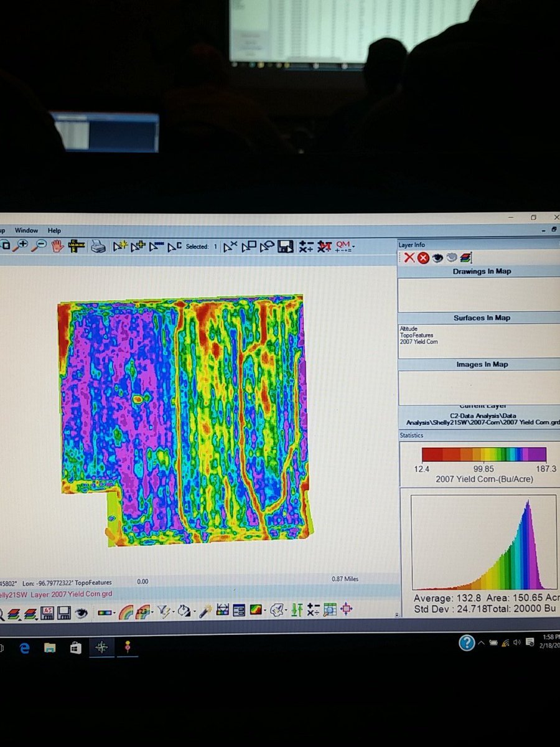Image resolution: width=560 pixels, height=747 pixels.
Task: Click the pin map app taskbar icon
Action: point(128,647)
